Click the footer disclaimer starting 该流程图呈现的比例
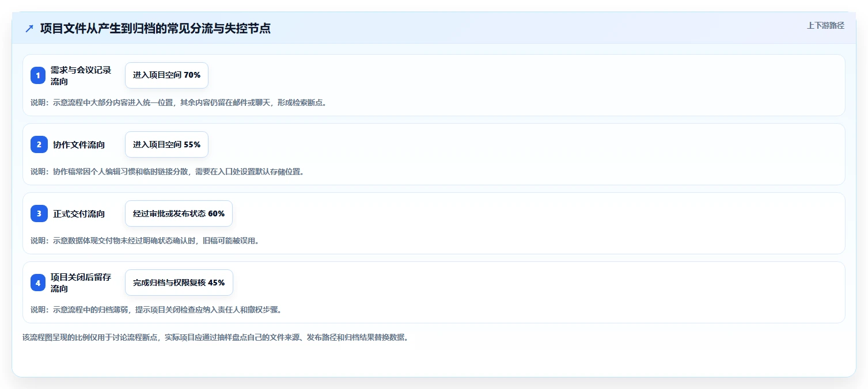 pyautogui.click(x=215, y=338)
